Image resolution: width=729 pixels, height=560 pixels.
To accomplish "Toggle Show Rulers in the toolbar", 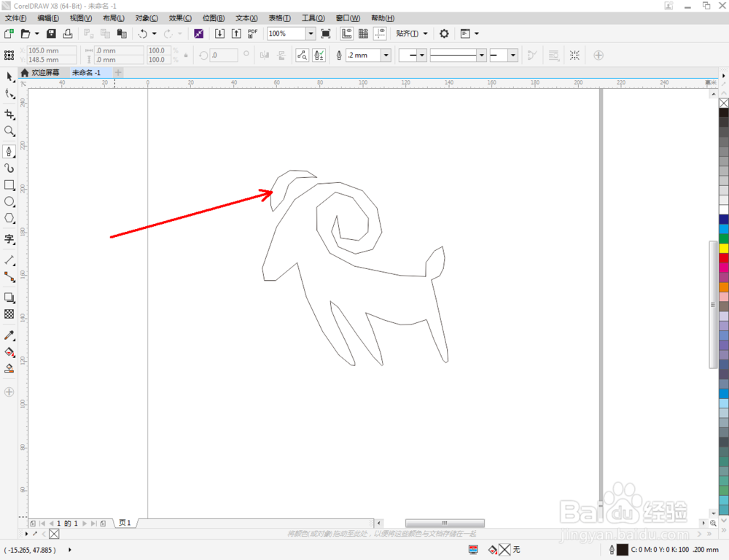I will (x=347, y=34).
